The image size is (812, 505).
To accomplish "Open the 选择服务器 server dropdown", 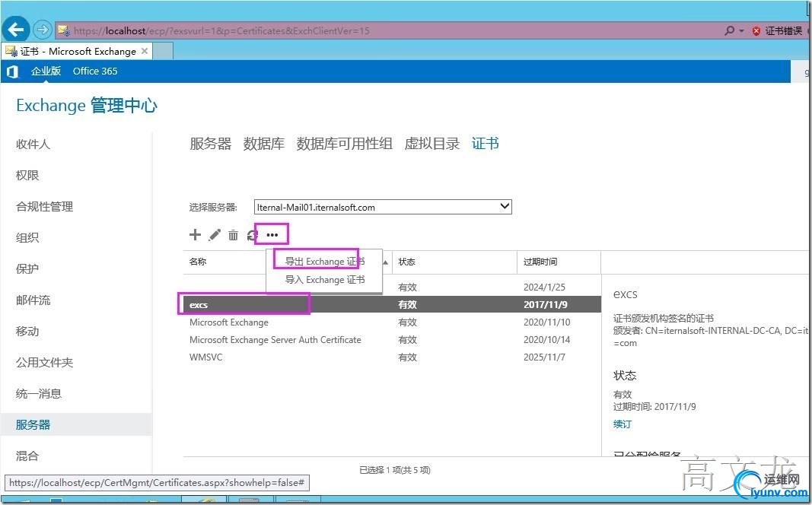I will pos(383,207).
